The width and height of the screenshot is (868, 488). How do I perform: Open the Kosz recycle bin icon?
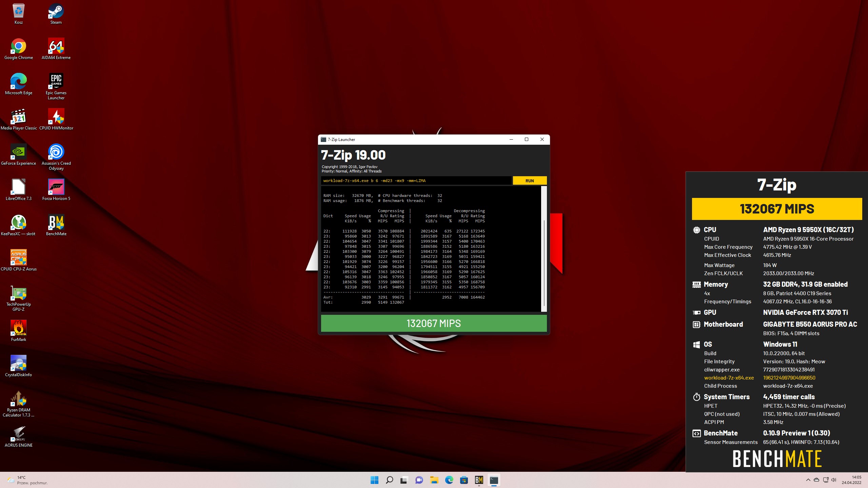19,14
